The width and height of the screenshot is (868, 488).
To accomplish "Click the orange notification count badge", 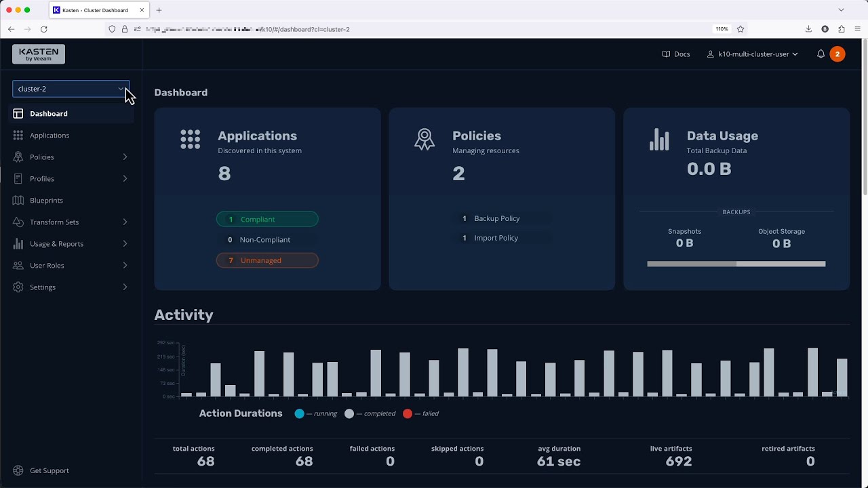I will pyautogui.click(x=837, y=54).
